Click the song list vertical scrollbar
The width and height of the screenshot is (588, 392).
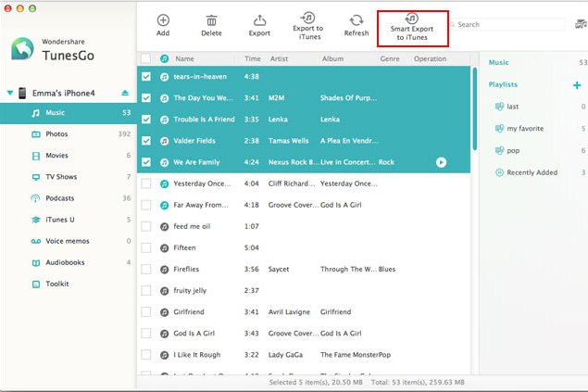(x=475, y=108)
